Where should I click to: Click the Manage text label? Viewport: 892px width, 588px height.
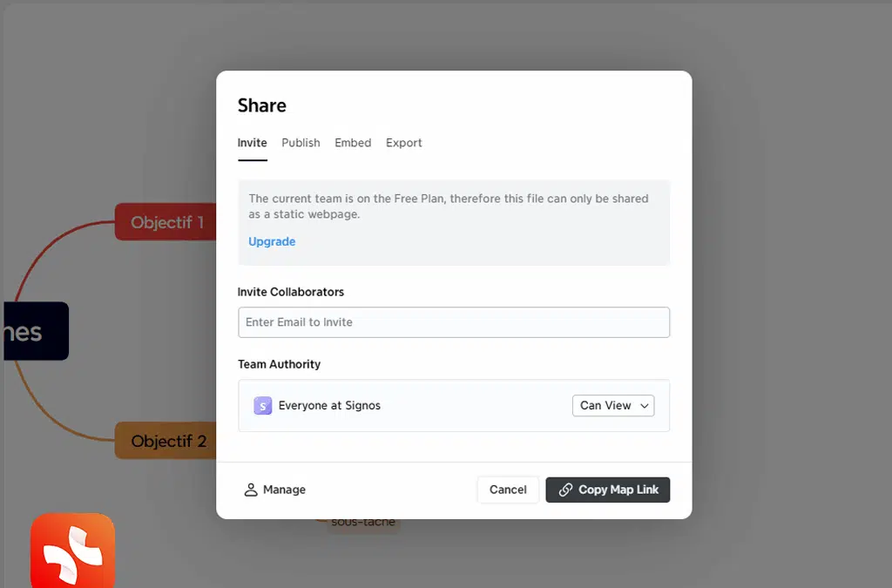coord(284,490)
